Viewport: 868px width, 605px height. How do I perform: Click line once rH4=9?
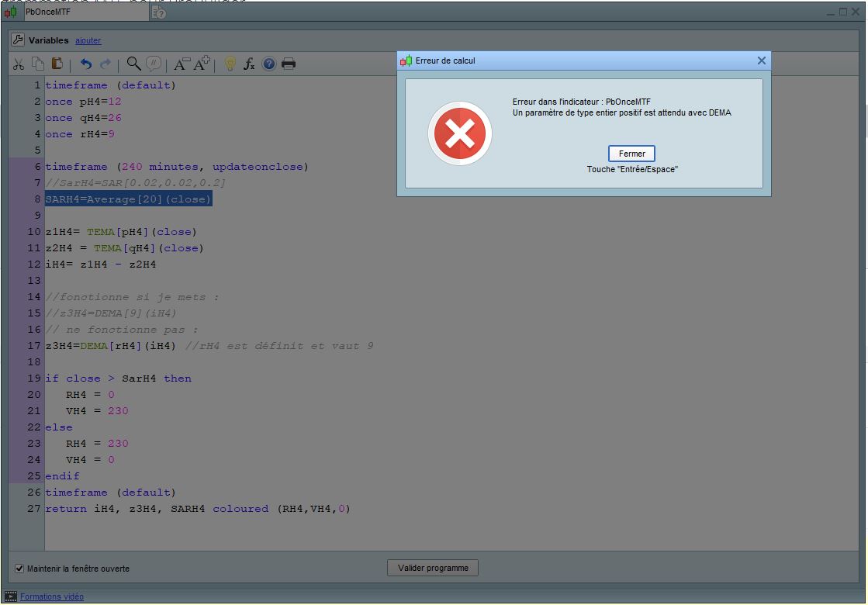pyautogui.click(x=80, y=134)
